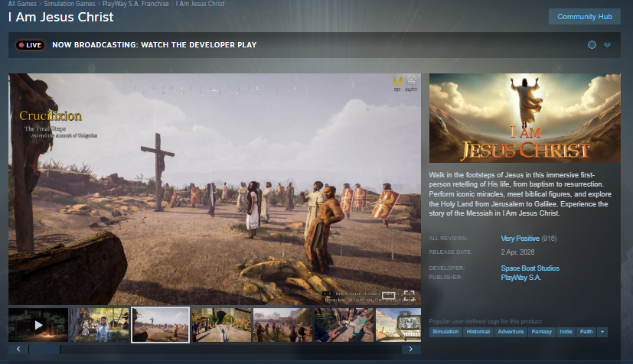633x364 pixels.
Task: Click the I Am Jesus Christ page title
Action: (x=61, y=17)
